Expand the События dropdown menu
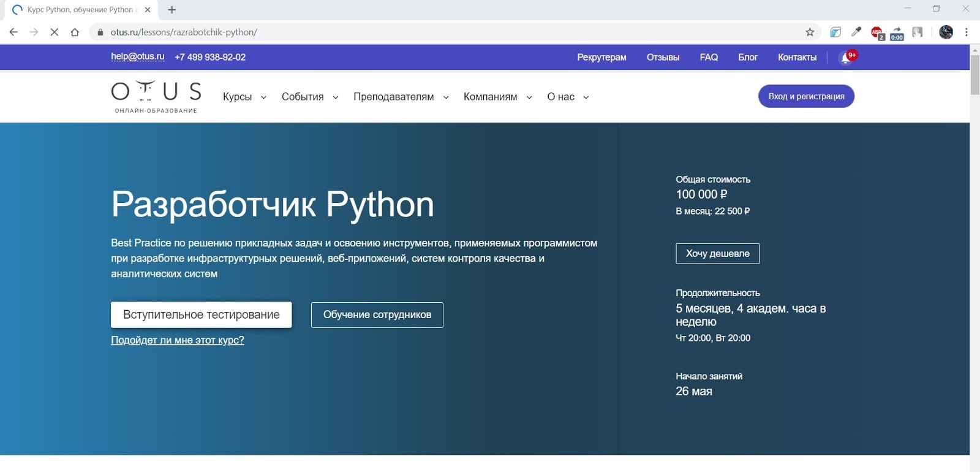 (310, 97)
